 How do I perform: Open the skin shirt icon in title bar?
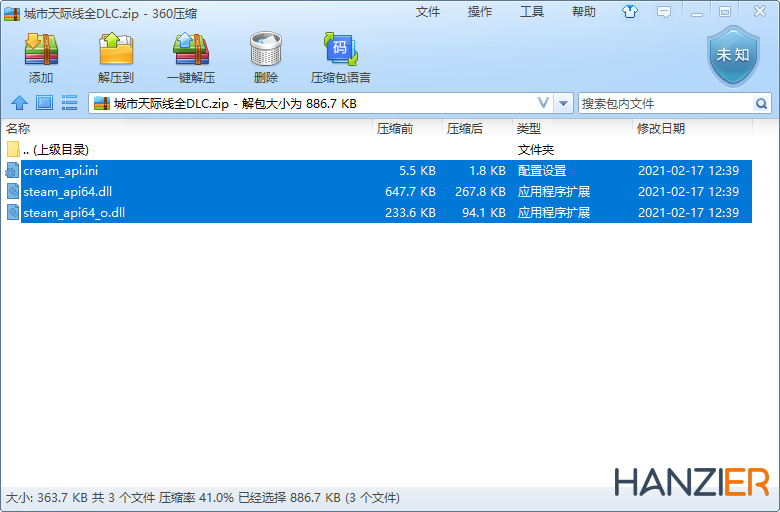tap(630, 11)
